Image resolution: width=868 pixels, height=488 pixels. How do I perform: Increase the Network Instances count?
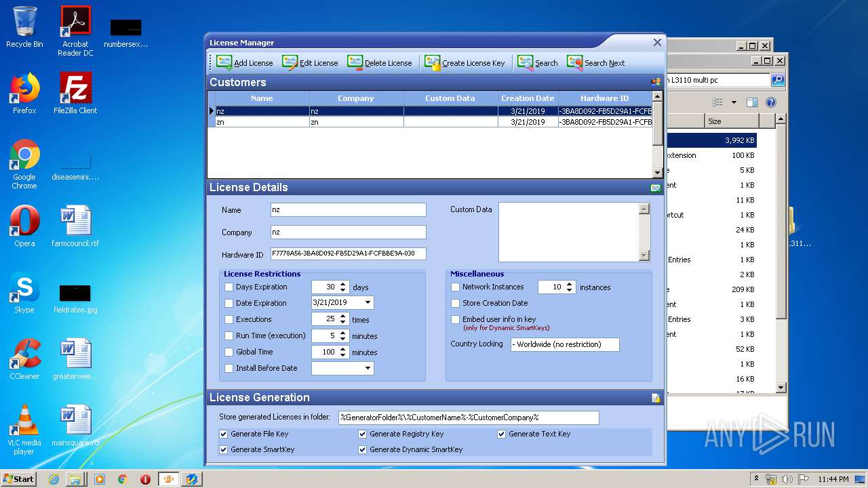point(570,284)
